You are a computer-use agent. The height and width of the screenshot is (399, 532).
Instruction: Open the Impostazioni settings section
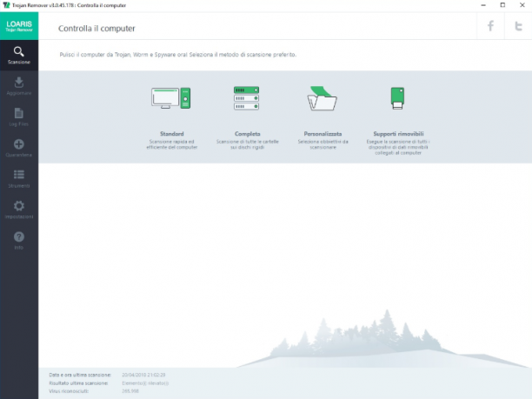click(19, 209)
